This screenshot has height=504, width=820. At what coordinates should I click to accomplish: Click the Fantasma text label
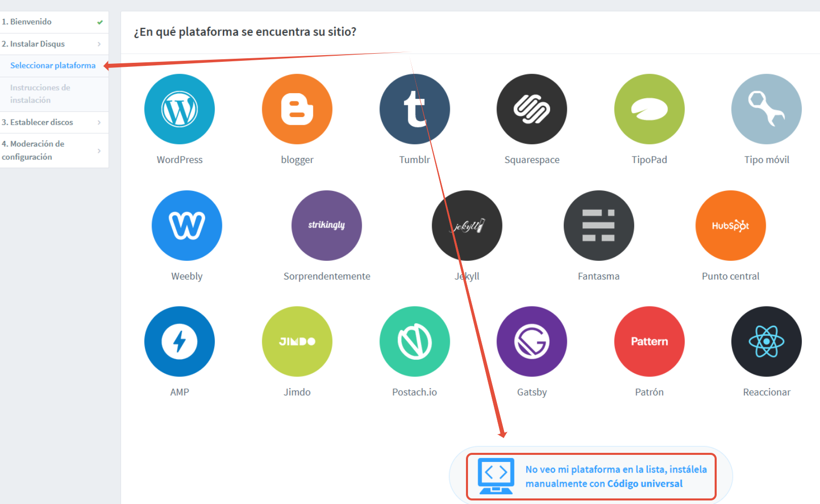pos(599,276)
